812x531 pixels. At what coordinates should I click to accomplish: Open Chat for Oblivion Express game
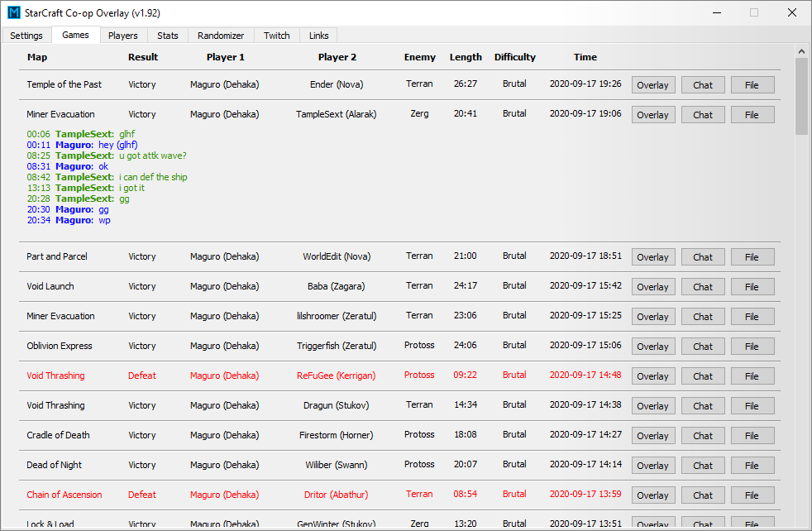[x=703, y=346]
